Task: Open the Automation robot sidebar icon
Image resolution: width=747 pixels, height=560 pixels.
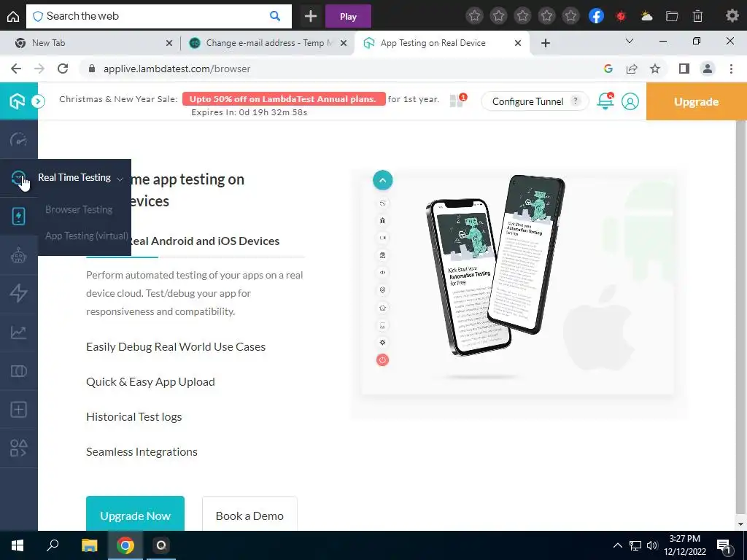Action: click(18, 255)
